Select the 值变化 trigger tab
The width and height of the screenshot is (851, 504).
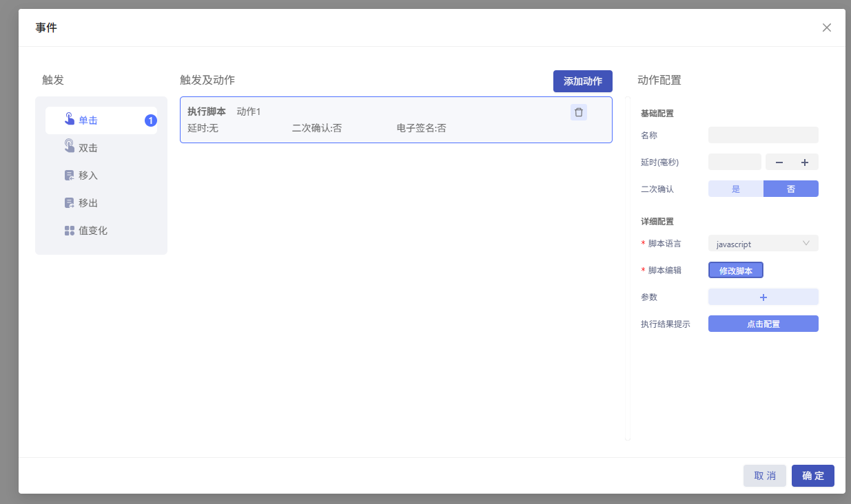pyautogui.click(x=101, y=231)
